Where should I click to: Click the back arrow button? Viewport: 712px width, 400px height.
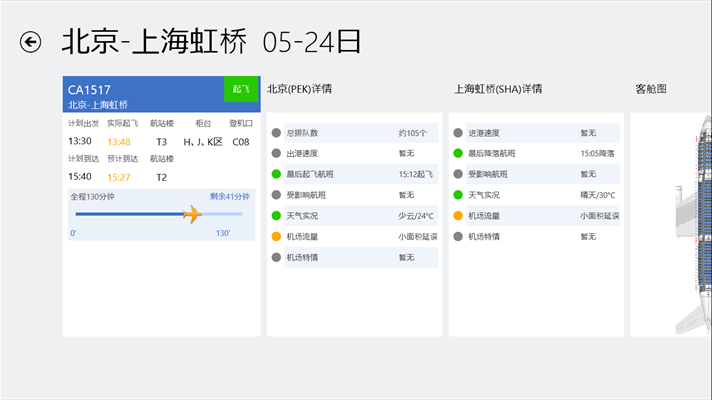(x=31, y=41)
